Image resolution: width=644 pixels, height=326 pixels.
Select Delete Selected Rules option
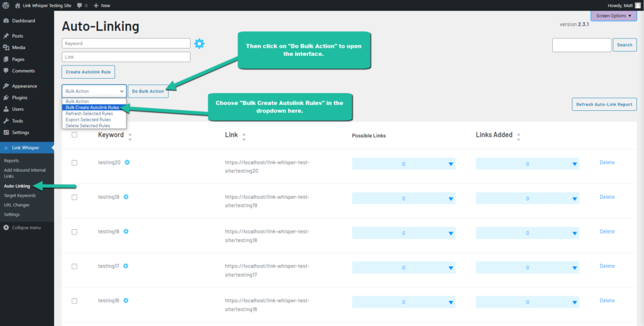[x=94, y=126]
